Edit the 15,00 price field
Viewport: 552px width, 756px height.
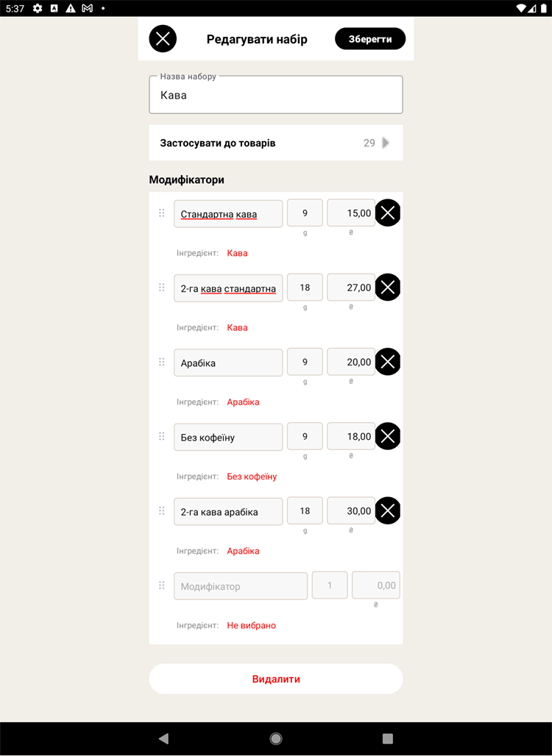351,213
